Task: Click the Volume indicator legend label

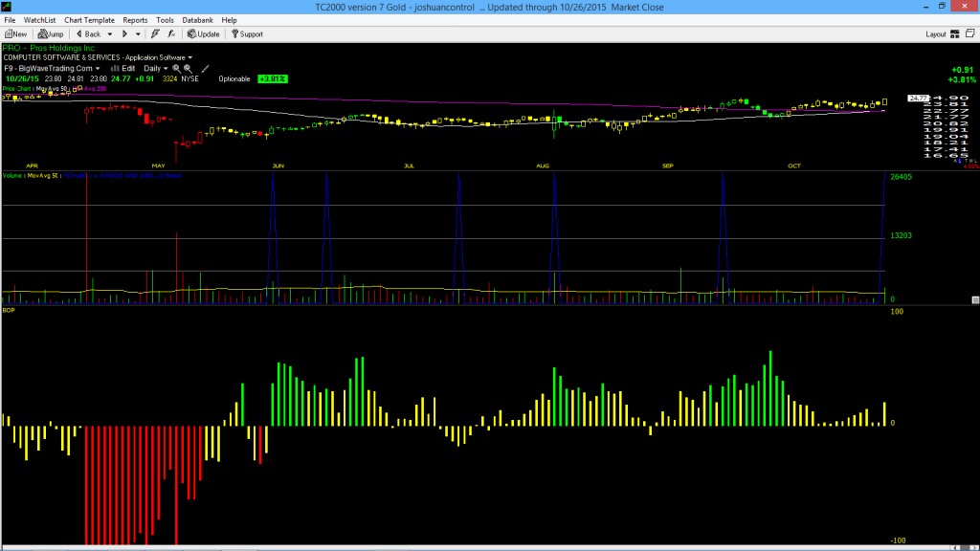Action: point(11,176)
